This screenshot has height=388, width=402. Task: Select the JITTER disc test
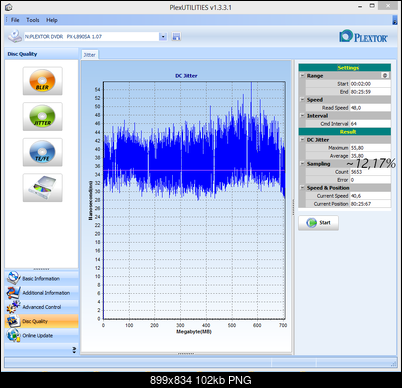click(x=42, y=116)
